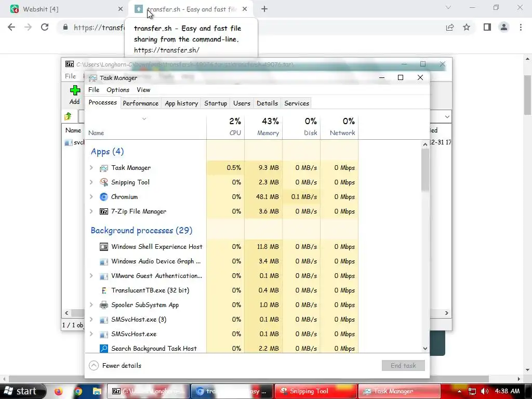The width and height of the screenshot is (532, 399).
Task: Click the process list vertical scrollbar thumb
Action: tap(425, 170)
